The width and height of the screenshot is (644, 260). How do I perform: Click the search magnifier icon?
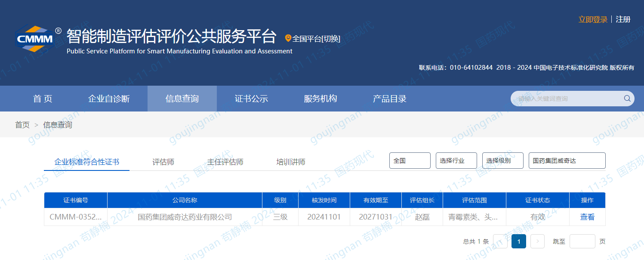click(x=627, y=99)
